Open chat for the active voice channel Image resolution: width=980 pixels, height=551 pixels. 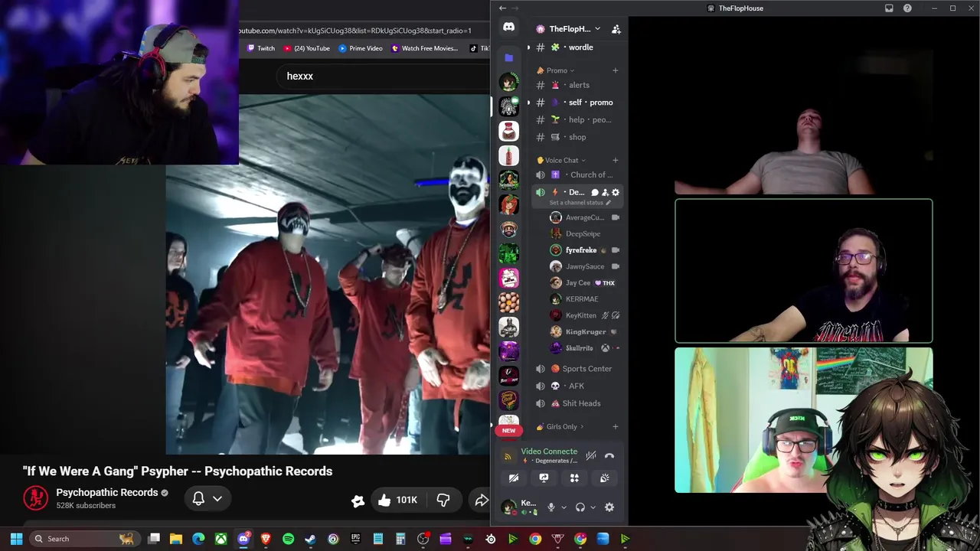point(595,192)
